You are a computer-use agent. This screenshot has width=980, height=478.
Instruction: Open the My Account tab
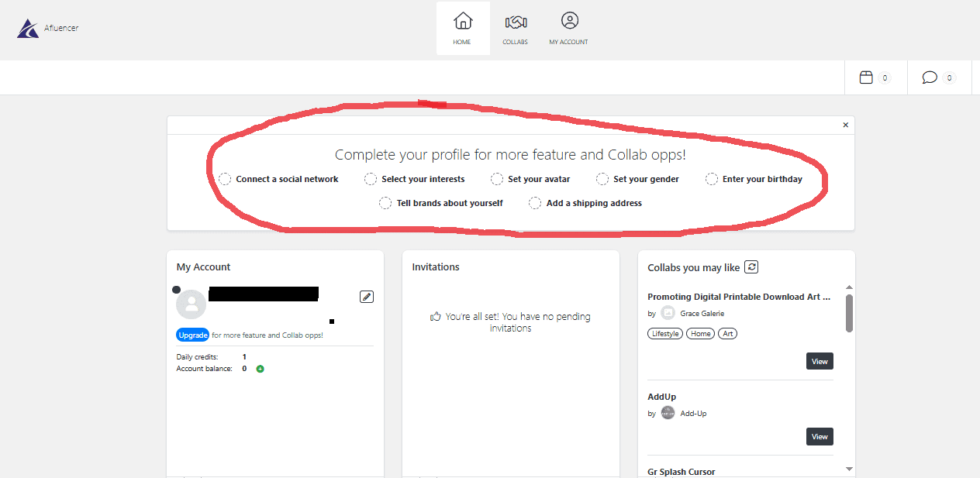pos(568,29)
